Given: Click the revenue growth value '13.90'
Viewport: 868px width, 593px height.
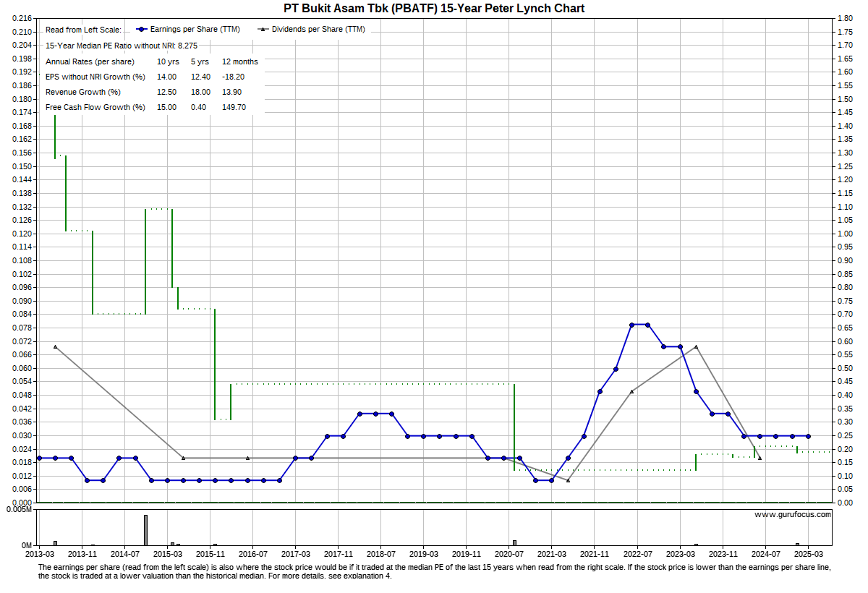Looking at the screenshot, I should click(x=232, y=92).
